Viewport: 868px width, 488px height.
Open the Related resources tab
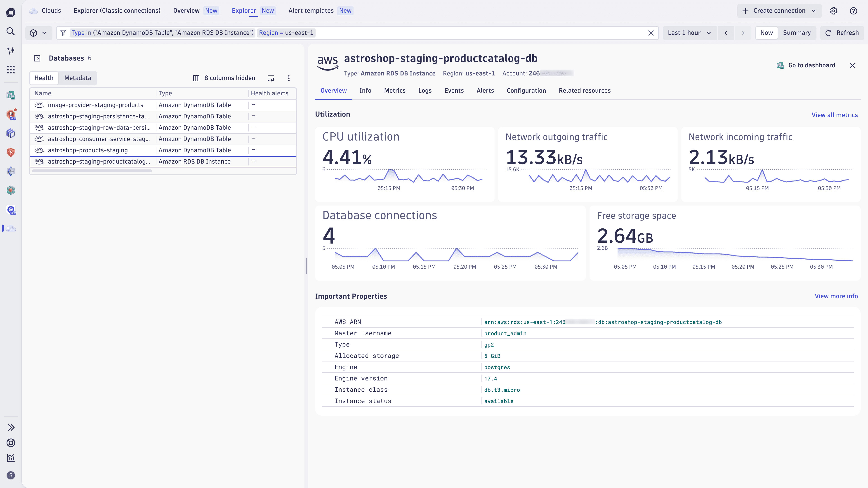(x=584, y=91)
